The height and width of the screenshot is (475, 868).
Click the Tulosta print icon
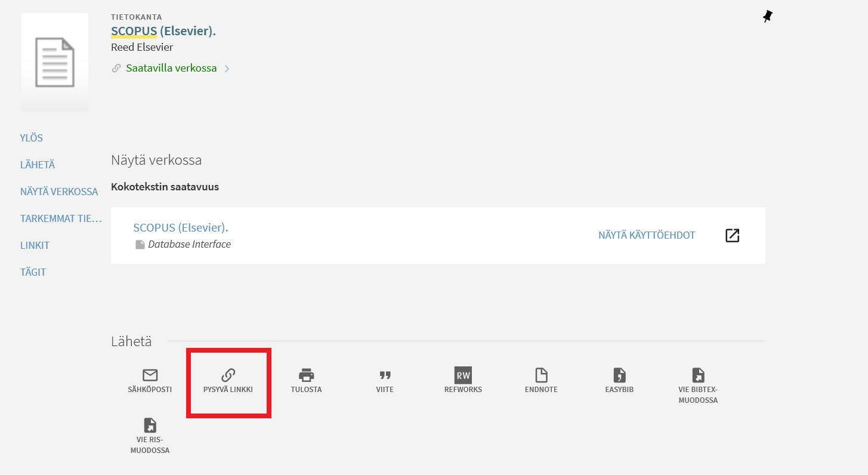click(x=306, y=381)
